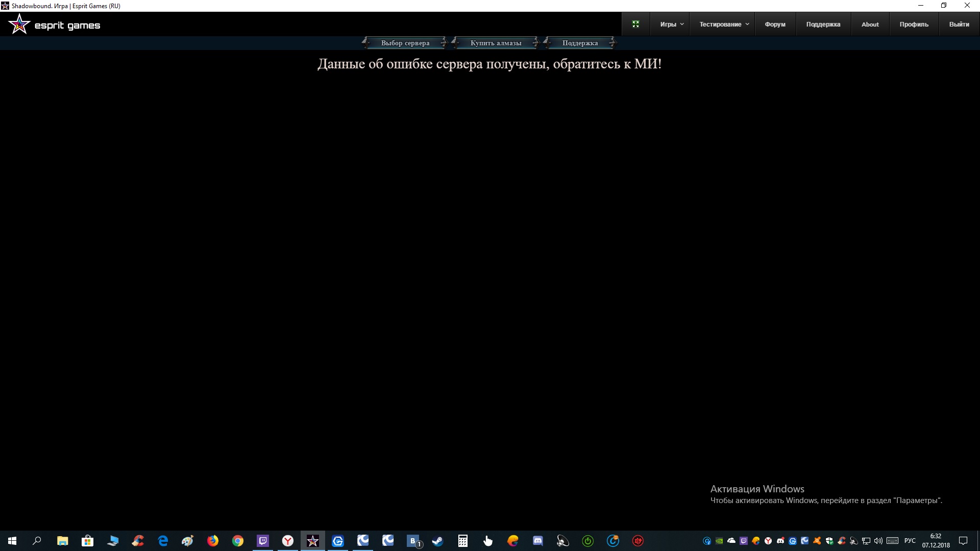Image resolution: width=980 pixels, height=551 pixels.
Task: Click the volume speaker tray icon
Action: (878, 541)
